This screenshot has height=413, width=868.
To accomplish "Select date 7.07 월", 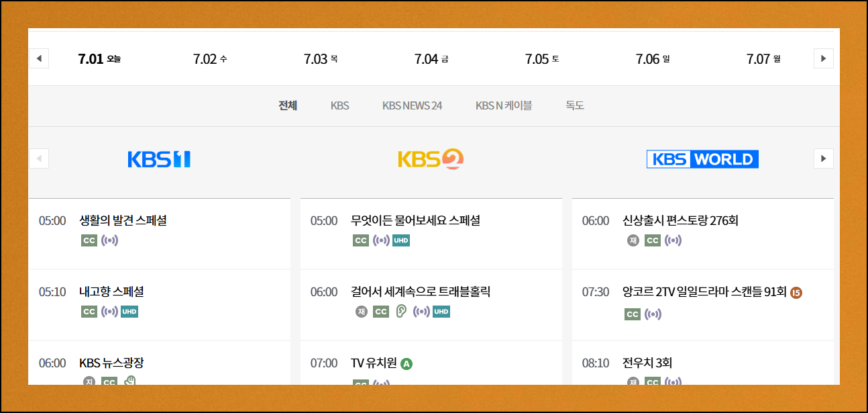I will click(x=763, y=59).
